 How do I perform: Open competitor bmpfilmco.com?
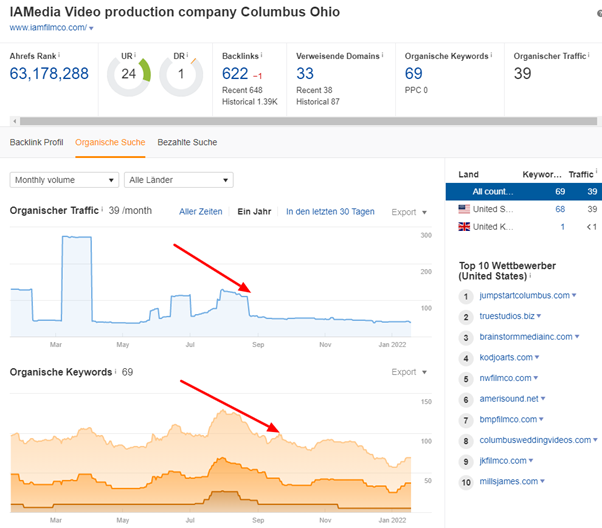pyautogui.click(x=508, y=419)
